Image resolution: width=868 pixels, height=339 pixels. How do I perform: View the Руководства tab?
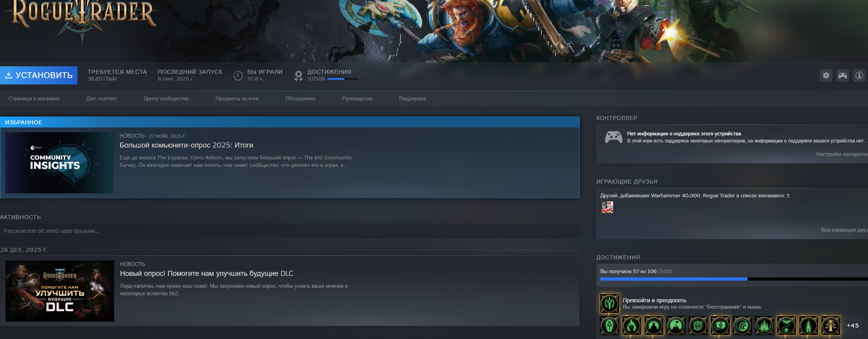coord(357,99)
